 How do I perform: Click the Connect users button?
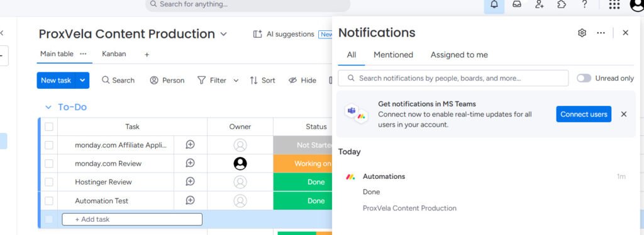tap(584, 114)
